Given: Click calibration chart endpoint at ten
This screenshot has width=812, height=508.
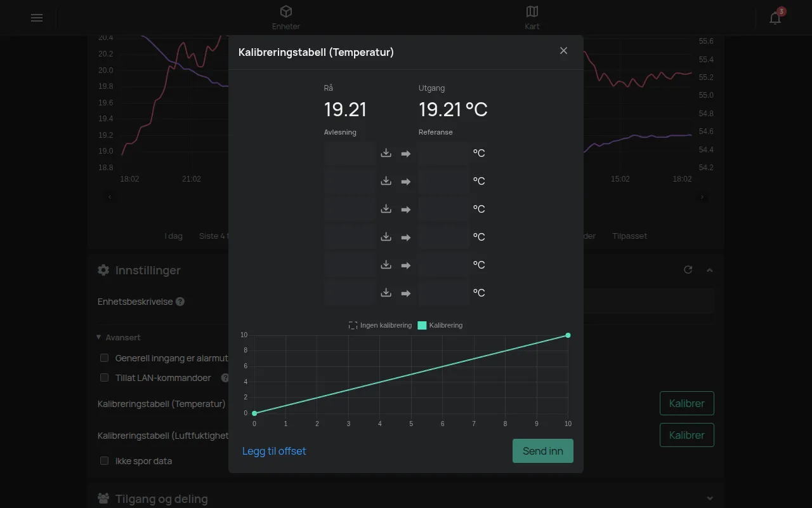Looking at the screenshot, I should pyautogui.click(x=568, y=335).
